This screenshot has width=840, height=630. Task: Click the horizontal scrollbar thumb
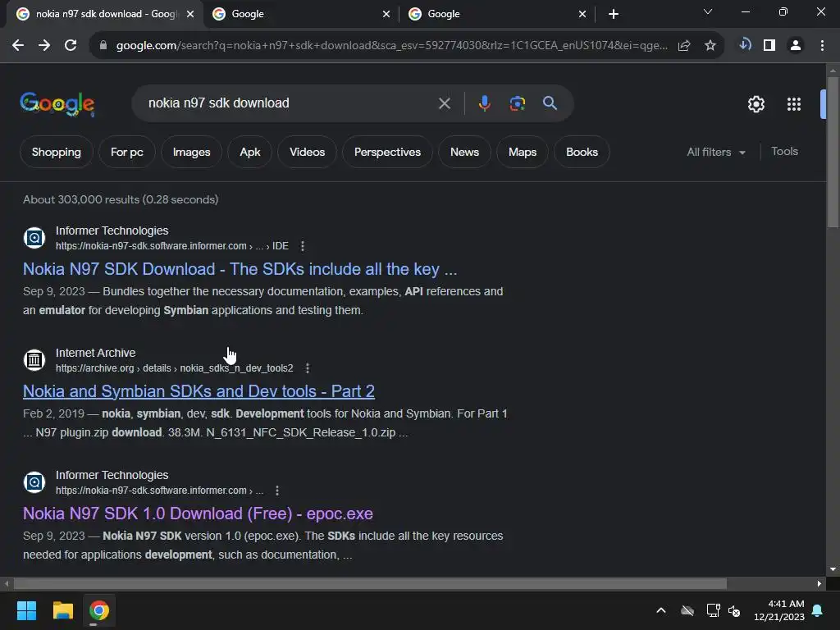(x=370, y=583)
